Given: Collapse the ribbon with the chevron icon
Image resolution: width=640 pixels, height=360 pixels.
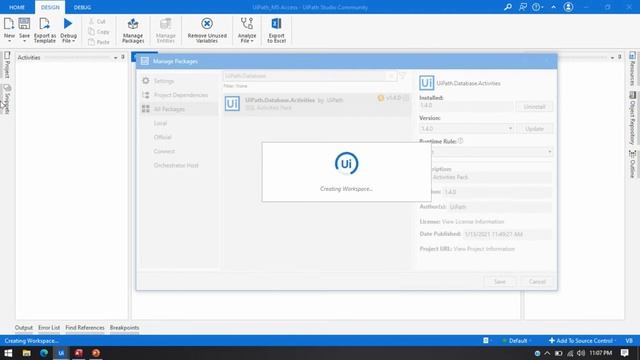Looking at the screenshot, I should [553, 7].
